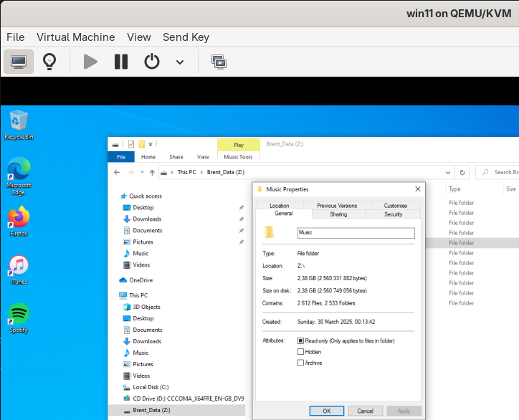Click the Play contextual tab header
This screenshot has width=519, height=420.
click(x=239, y=145)
